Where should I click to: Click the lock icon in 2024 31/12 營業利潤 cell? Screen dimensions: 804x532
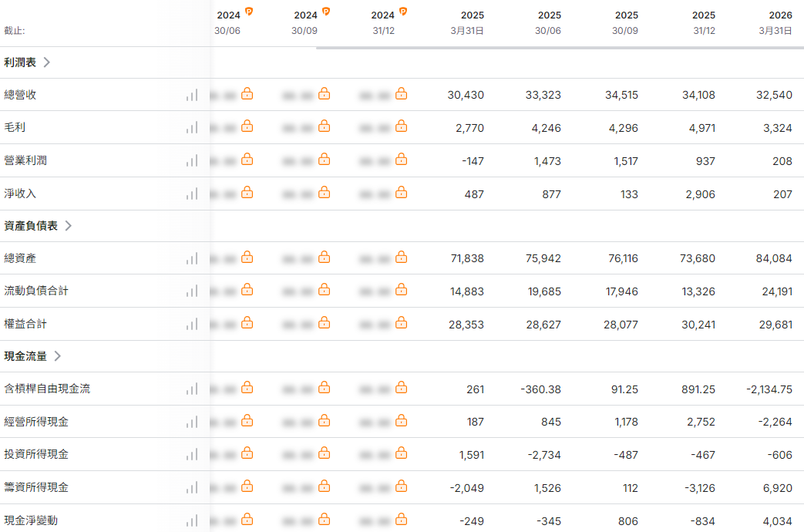click(402, 160)
